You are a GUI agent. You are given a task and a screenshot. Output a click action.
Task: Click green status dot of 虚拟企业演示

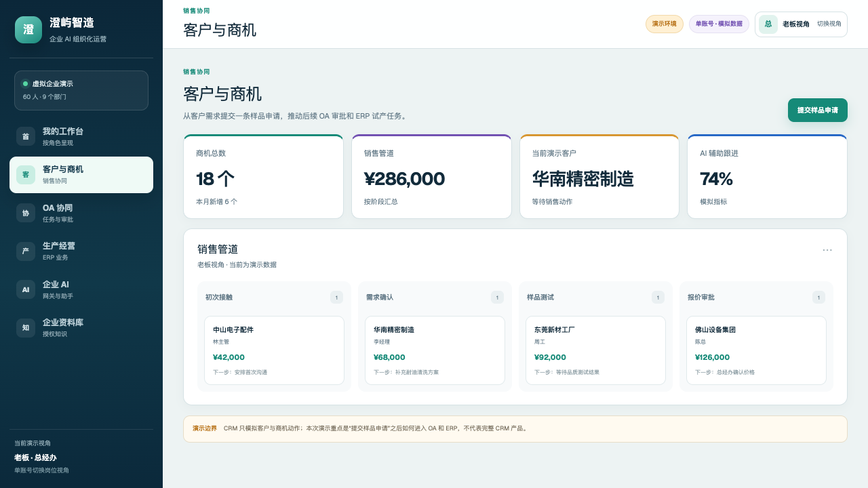(26, 84)
